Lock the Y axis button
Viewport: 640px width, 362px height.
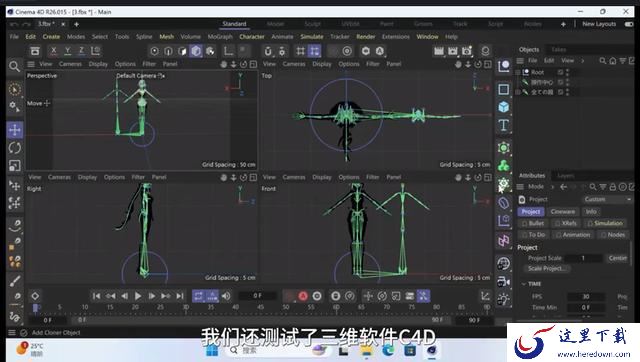click(x=68, y=51)
